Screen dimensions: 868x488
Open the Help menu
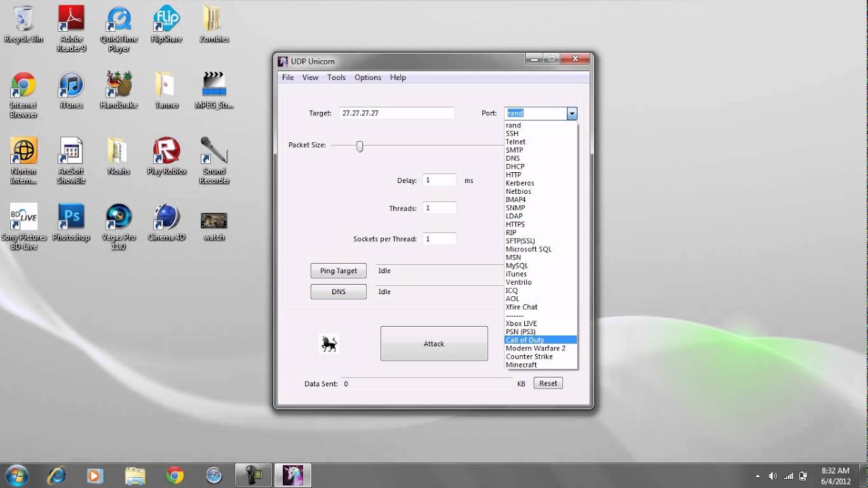coord(398,77)
